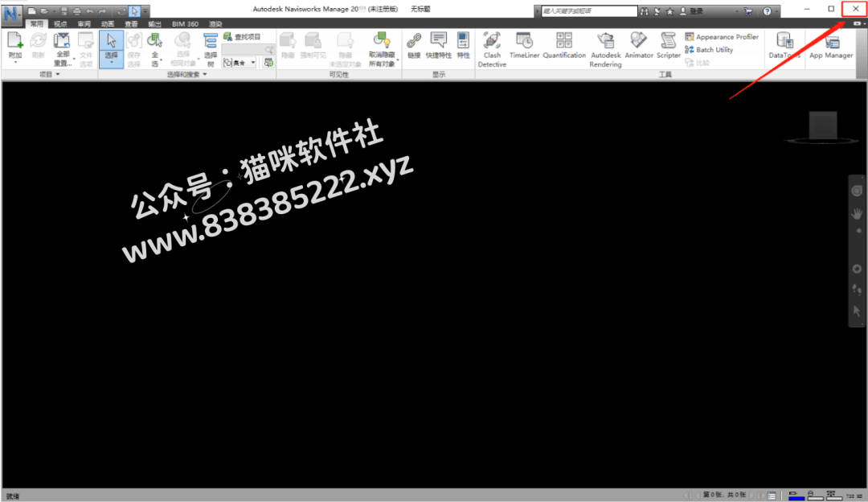Click the Print icon in quick access toolbar
This screenshot has height=502, width=868.
77,11
